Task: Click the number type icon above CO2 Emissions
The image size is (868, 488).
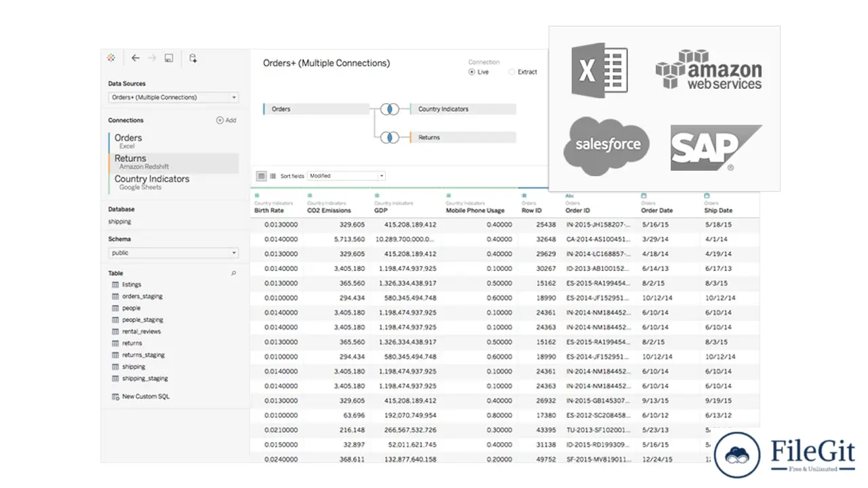Action: tap(309, 195)
